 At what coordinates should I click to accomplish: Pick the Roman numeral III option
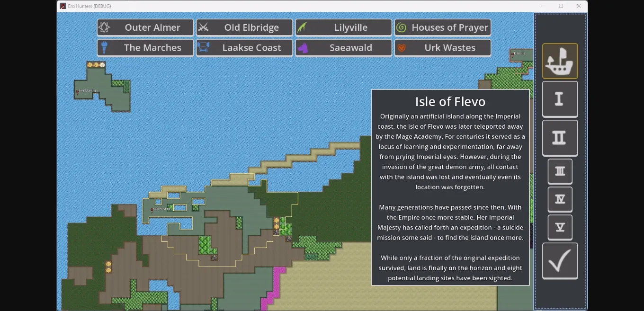coord(560,171)
